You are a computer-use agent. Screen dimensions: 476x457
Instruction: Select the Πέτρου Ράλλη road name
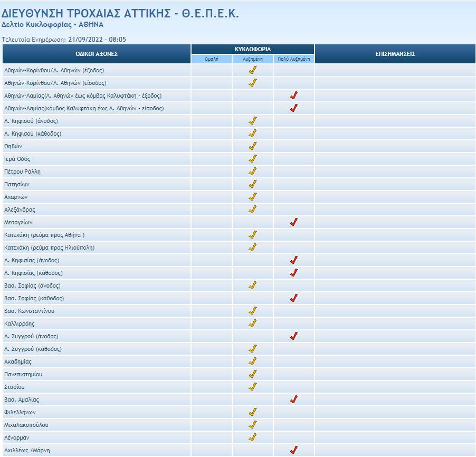pyautogui.click(x=22, y=172)
